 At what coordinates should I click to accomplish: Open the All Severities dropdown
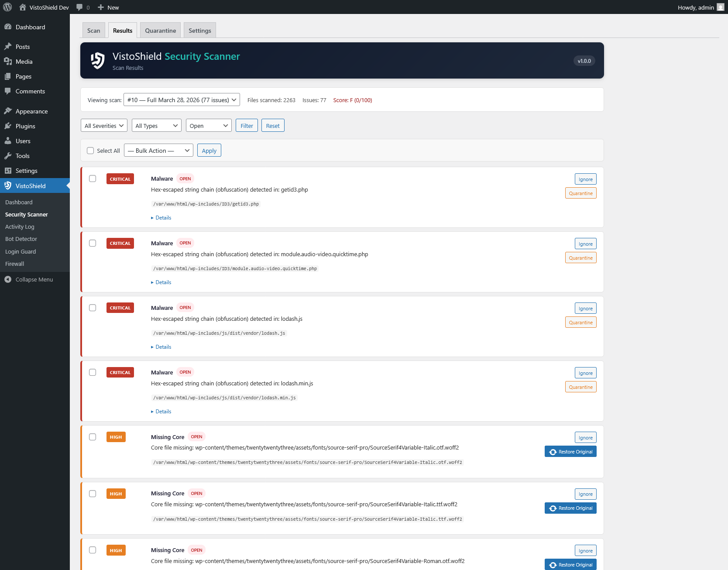click(104, 126)
